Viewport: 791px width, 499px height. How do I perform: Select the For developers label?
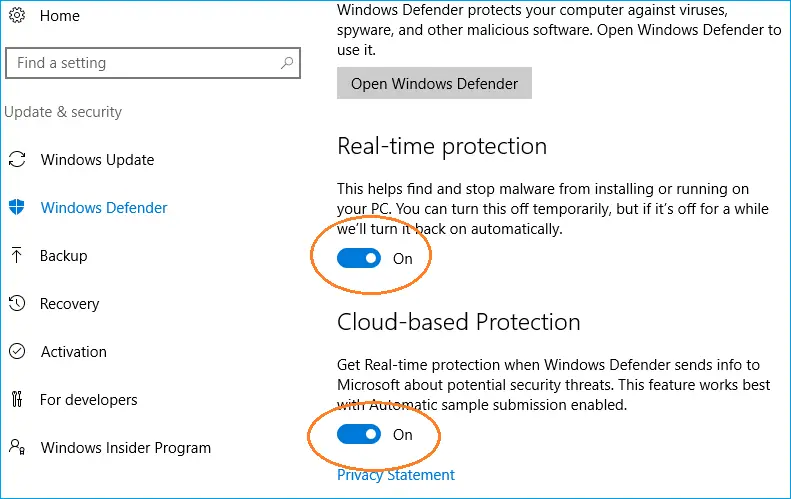tap(89, 400)
